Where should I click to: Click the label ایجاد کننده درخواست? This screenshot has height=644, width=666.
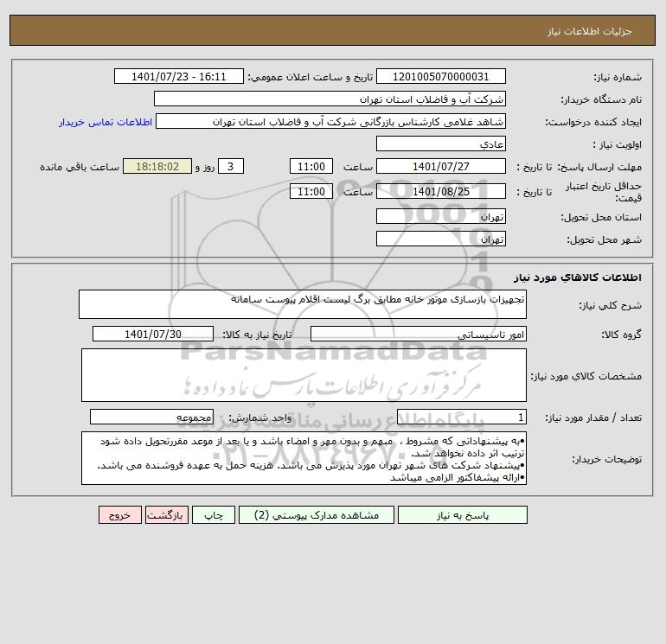click(x=593, y=122)
